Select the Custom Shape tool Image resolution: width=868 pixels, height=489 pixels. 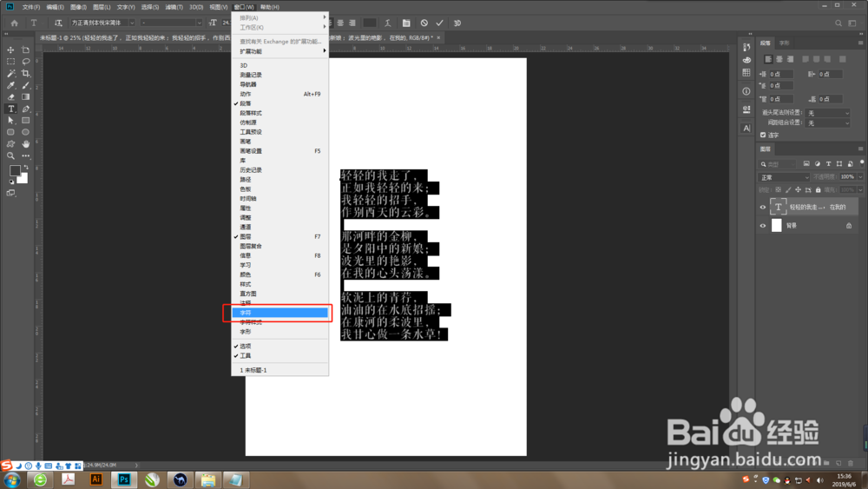10,144
